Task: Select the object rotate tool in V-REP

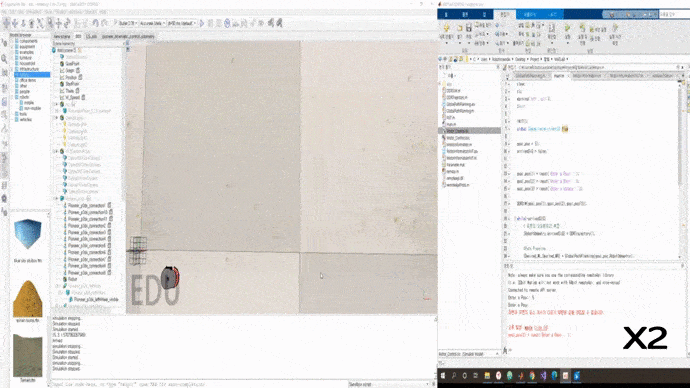Action: pyautogui.click(x=67, y=22)
